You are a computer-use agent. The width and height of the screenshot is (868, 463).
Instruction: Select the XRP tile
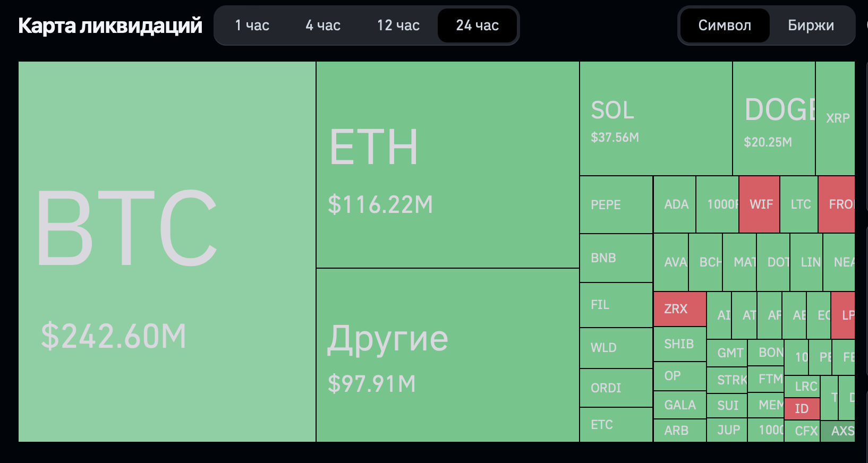click(x=835, y=118)
